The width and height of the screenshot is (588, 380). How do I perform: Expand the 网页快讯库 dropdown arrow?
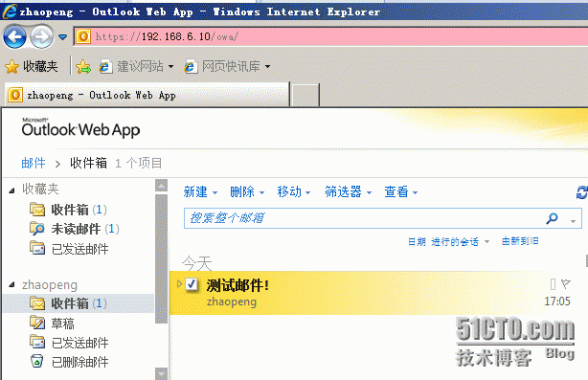(268, 67)
